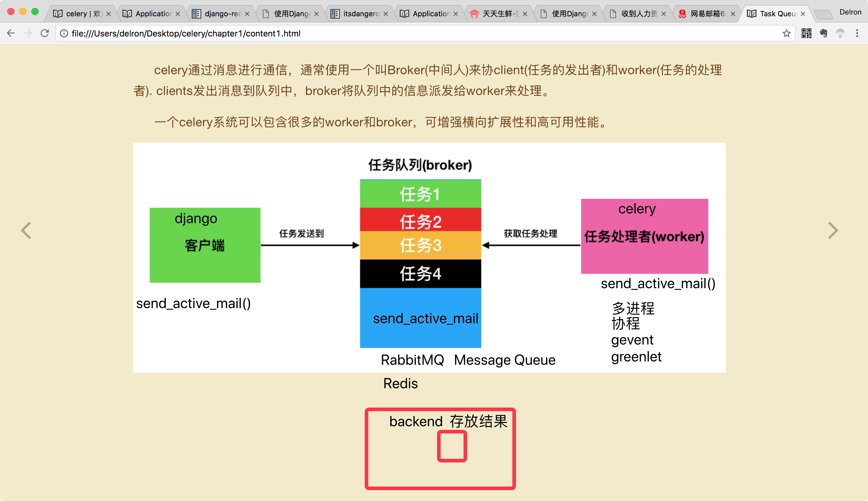Click the paragraph starting 'celery通过消息进行通信'
Screen dimensions: 868x501
pos(428,80)
